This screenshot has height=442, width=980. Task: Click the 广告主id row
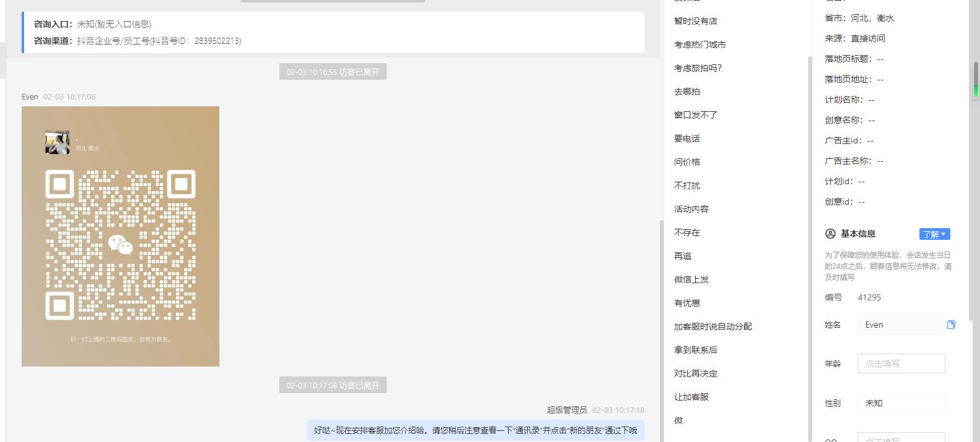tap(849, 140)
